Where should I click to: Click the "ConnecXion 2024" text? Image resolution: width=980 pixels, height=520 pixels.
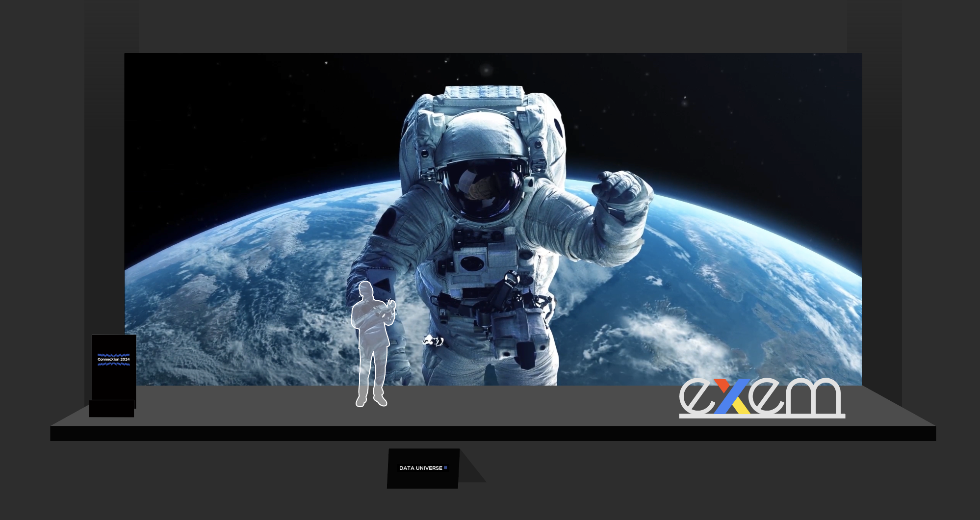114,360
